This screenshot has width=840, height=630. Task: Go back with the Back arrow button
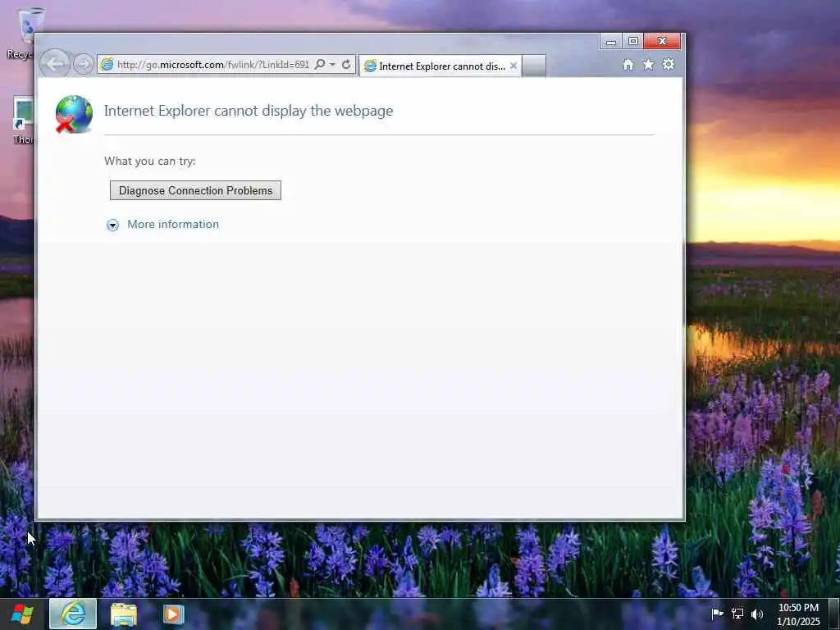[55, 64]
